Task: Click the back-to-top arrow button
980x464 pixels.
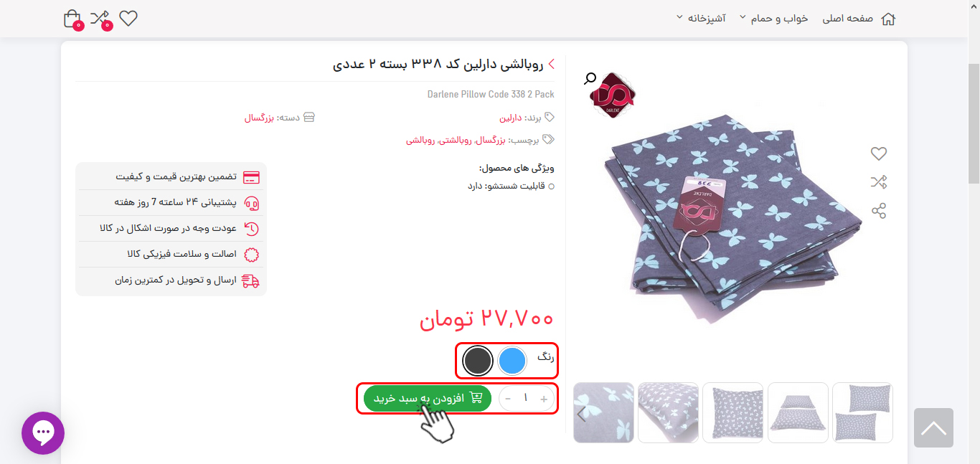Action: (933, 428)
